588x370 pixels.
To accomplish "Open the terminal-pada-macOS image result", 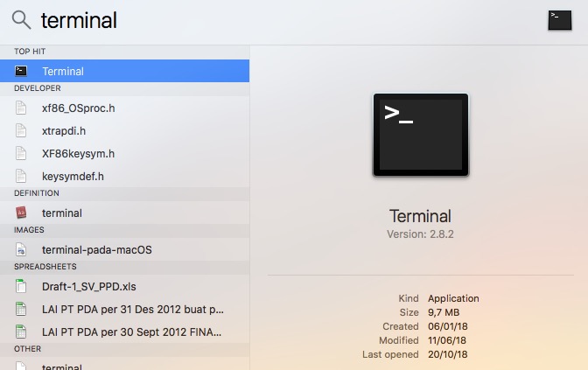I will (x=96, y=249).
